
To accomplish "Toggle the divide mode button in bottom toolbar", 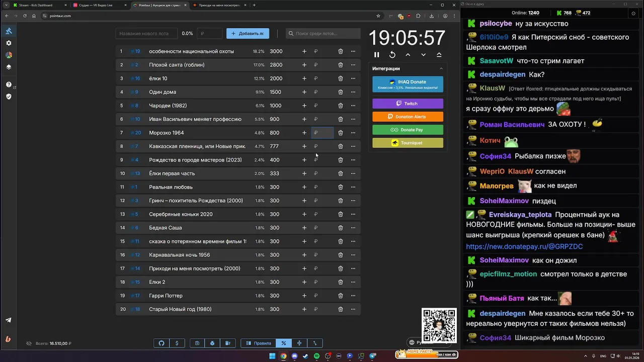I will coord(299,343).
